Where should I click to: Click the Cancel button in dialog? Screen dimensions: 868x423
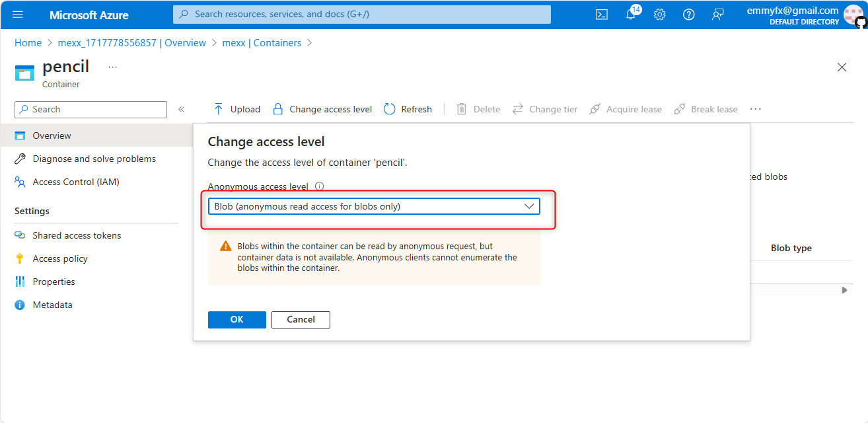[x=301, y=320]
